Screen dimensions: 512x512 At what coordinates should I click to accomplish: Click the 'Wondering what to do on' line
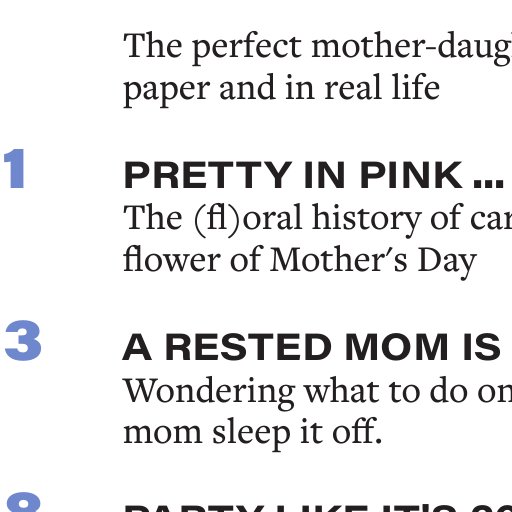(x=318, y=393)
